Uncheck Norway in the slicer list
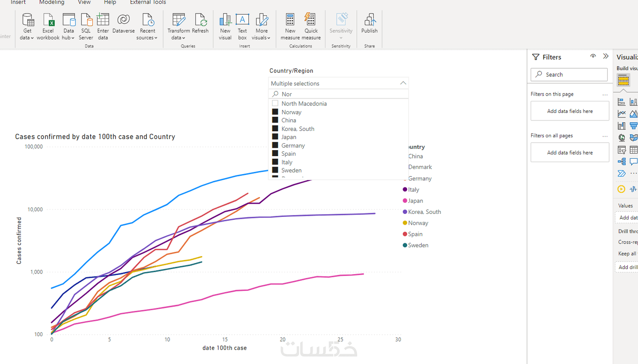This screenshot has height=364, width=638. point(275,112)
